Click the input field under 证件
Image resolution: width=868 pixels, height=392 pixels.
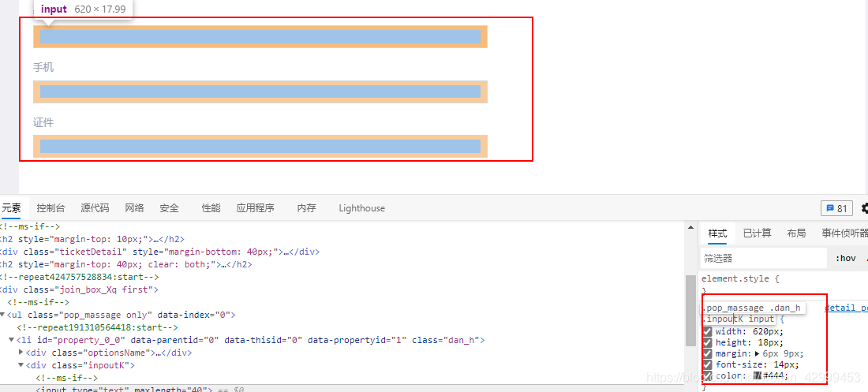[260, 146]
